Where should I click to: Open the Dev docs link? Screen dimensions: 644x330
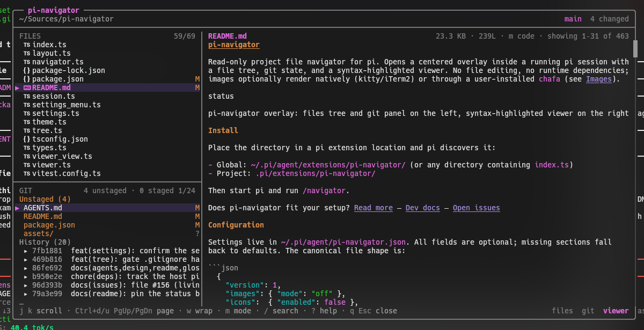click(423, 208)
